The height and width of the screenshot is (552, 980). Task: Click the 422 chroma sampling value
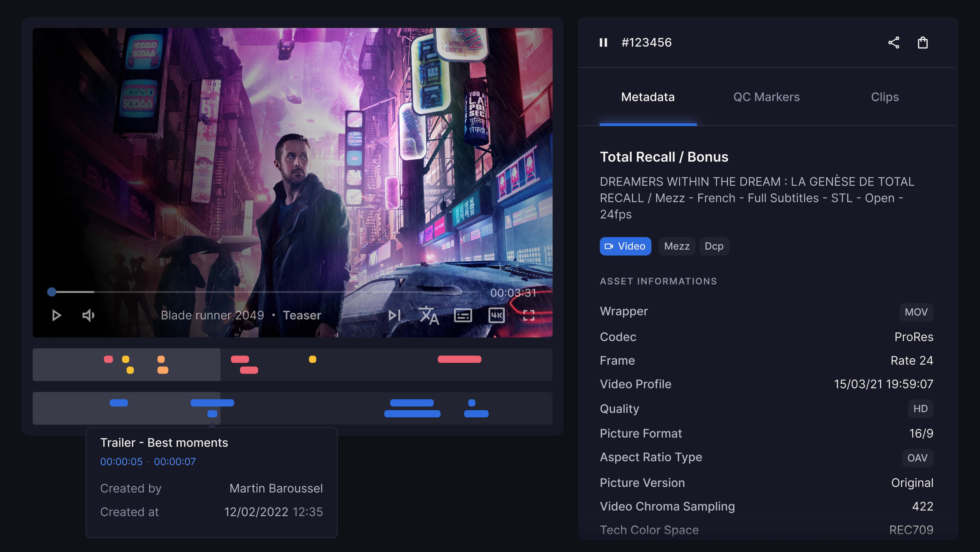click(x=923, y=506)
